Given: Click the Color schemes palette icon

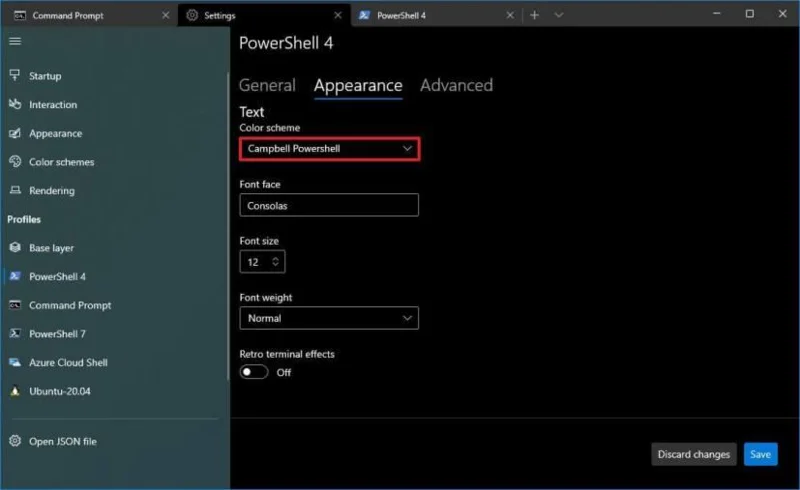Looking at the screenshot, I should (15, 162).
